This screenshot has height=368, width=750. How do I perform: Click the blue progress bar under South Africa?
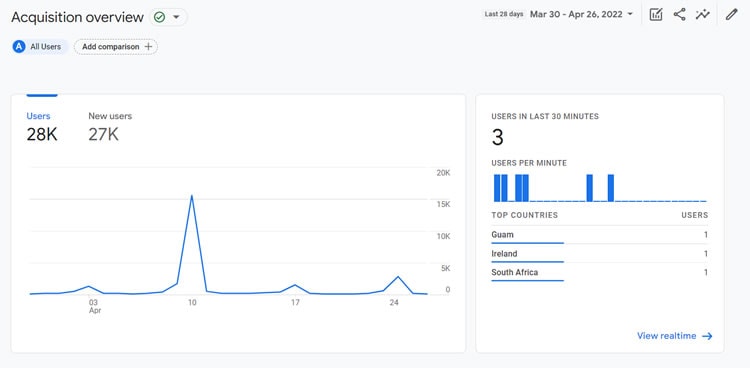(x=528, y=280)
